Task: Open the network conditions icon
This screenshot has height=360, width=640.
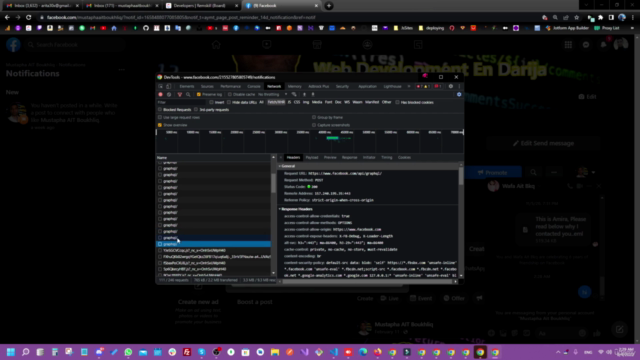Action: coord(294,94)
